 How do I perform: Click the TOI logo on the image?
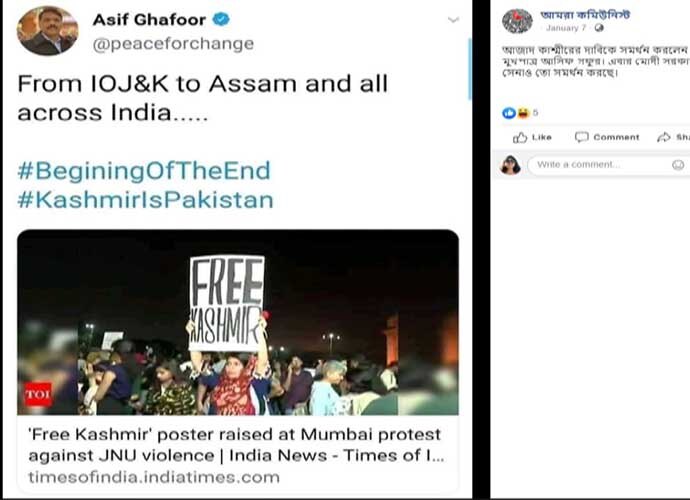point(38,394)
